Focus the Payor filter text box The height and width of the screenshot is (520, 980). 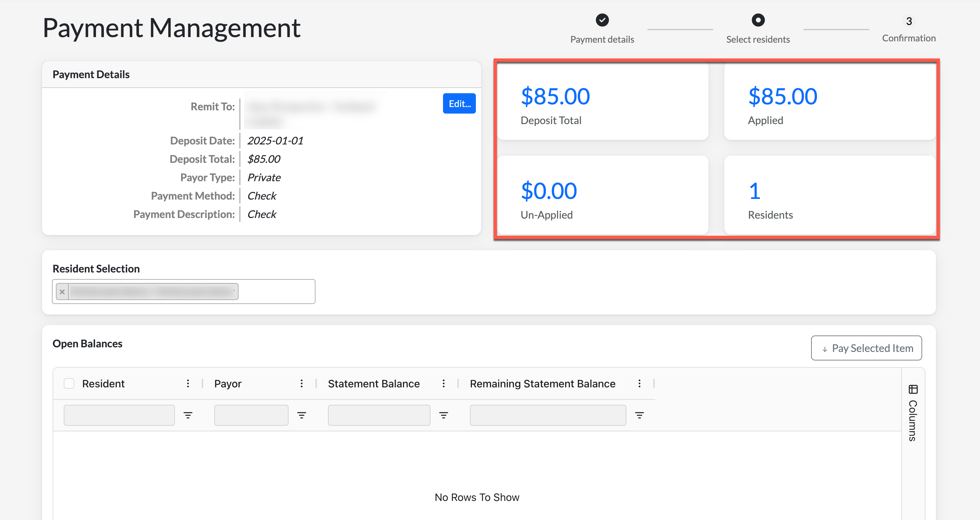point(251,415)
